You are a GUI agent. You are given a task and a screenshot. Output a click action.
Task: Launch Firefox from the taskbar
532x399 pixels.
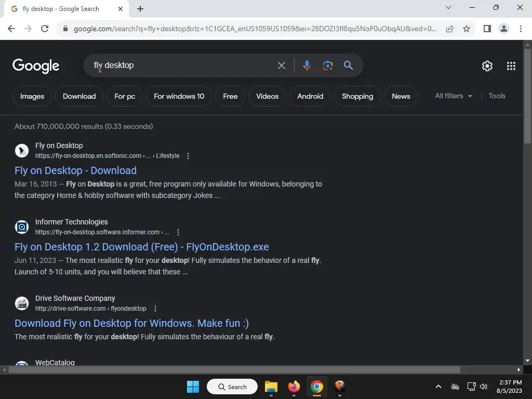pyautogui.click(x=294, y=387)
